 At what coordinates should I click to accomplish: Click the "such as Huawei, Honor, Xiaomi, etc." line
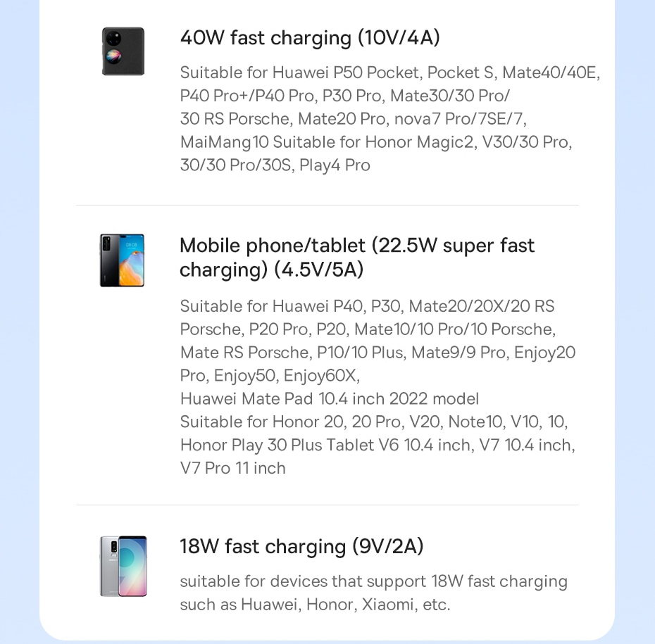(x=315, y=605)
